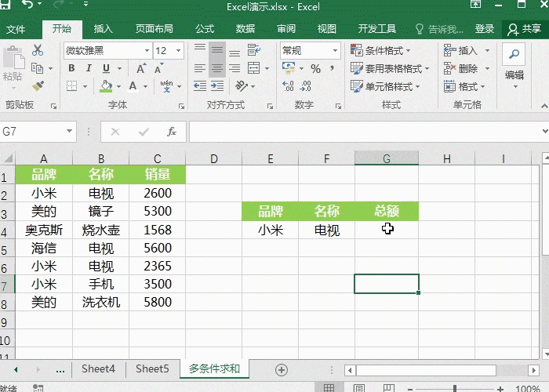Screen dimensions: 549x392
Task: Decrease decimal places
Action: [305, 86]
